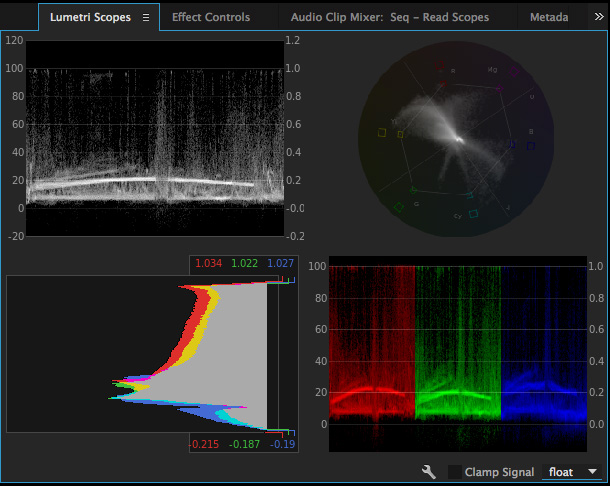Click the magenta target box in the vectorscope

click(x=514, y=72)
